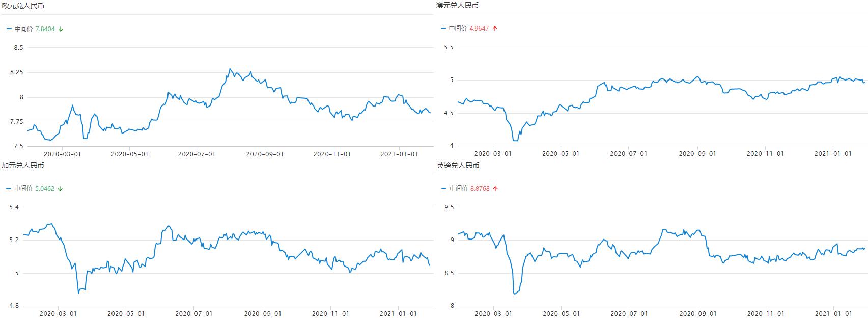Click the red up arrow beside 4.9647
This screenshot has height=319, width=868.
pyautogui.click(x=495, y=29)
